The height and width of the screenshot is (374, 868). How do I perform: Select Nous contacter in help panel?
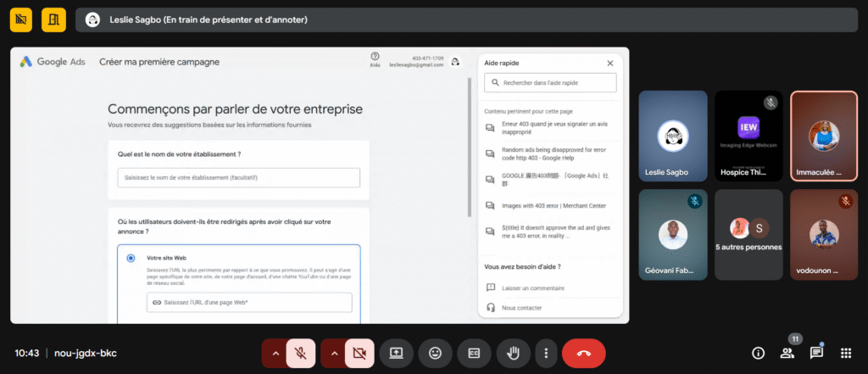tap(522, 307)
